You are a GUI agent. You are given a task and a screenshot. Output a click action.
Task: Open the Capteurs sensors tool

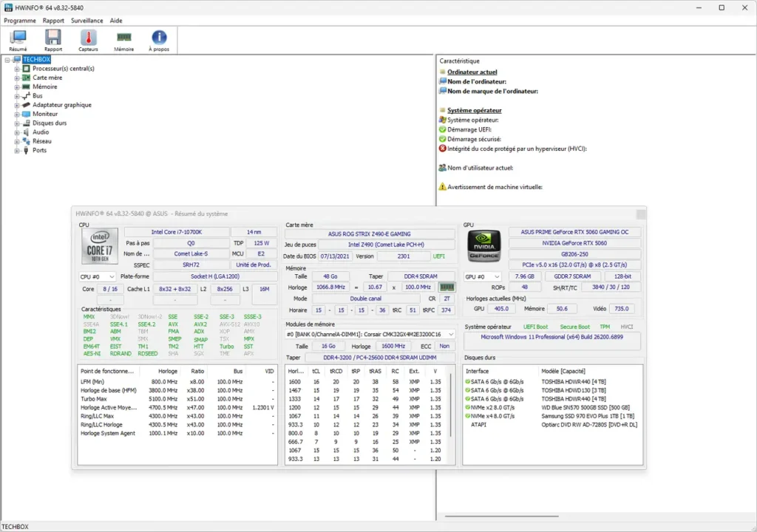(x=89, y=40)
